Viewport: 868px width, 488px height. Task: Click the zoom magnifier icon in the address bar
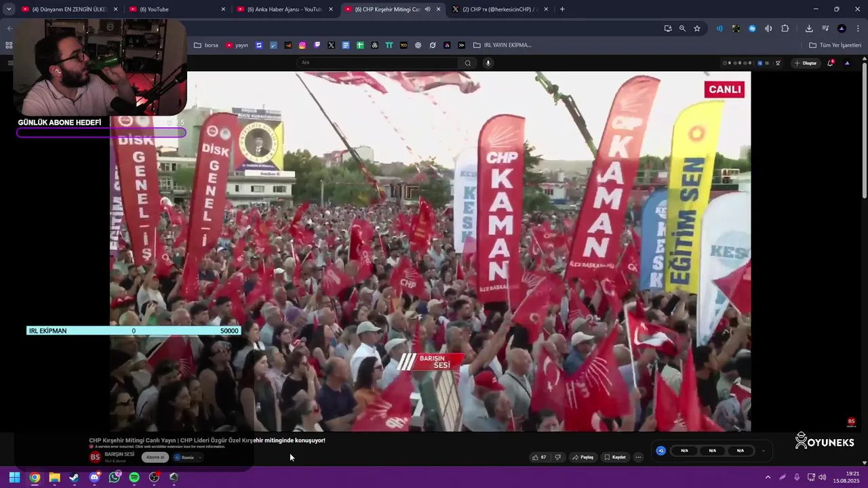pos(682,28)
